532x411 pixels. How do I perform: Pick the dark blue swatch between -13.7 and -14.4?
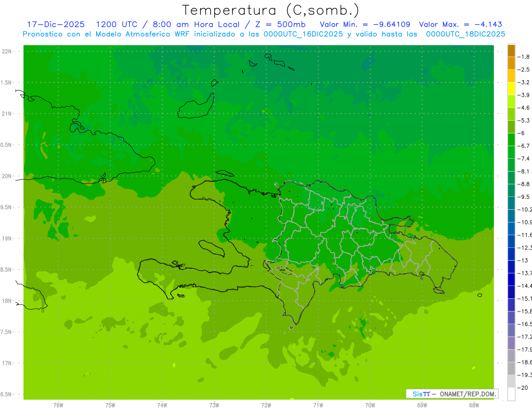(511, 279)
